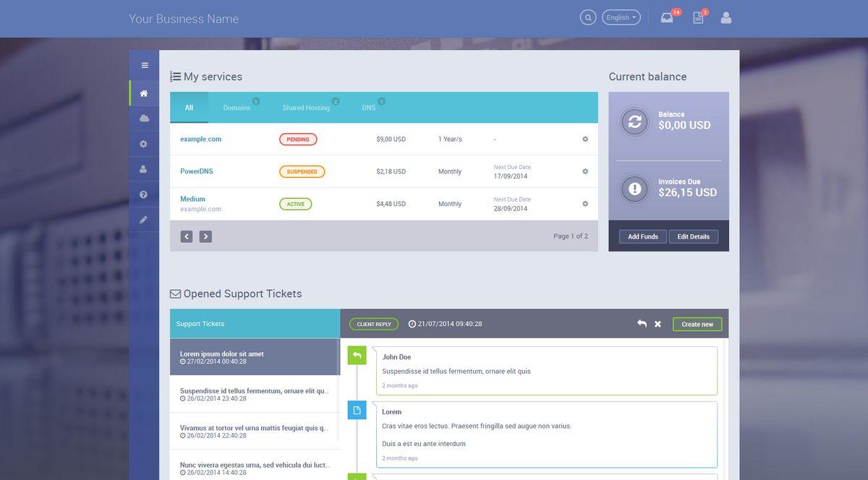Click the Add Funds button

tap(642, 236)
